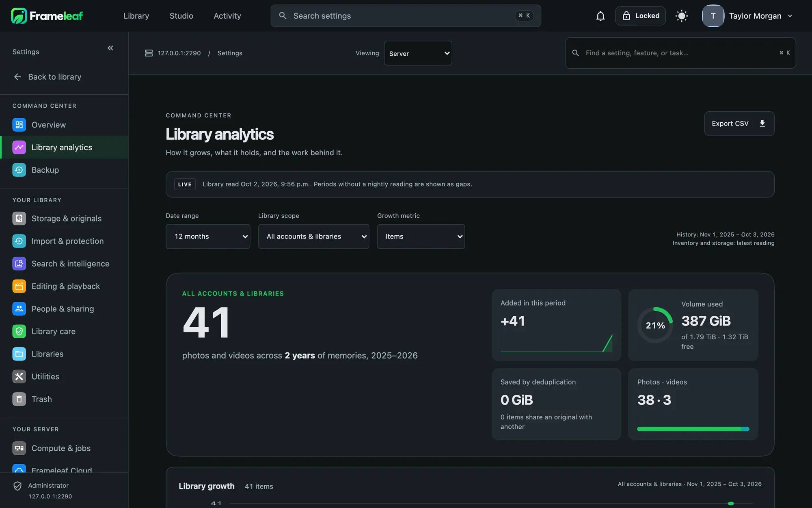Click the Saved by deduplication 0 GiB card
812x508 pixels.
pos(556,404)
